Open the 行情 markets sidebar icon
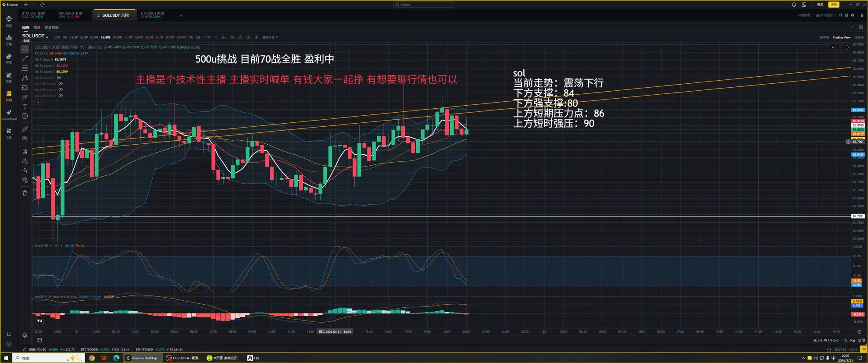 (9, 39)
